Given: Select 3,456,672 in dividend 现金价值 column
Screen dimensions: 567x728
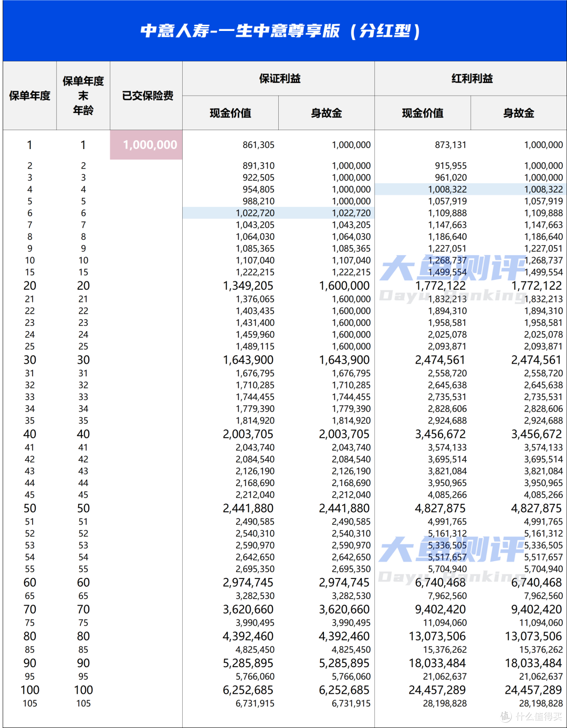Looking at the screenshot, I should click(x=440, y=434).
